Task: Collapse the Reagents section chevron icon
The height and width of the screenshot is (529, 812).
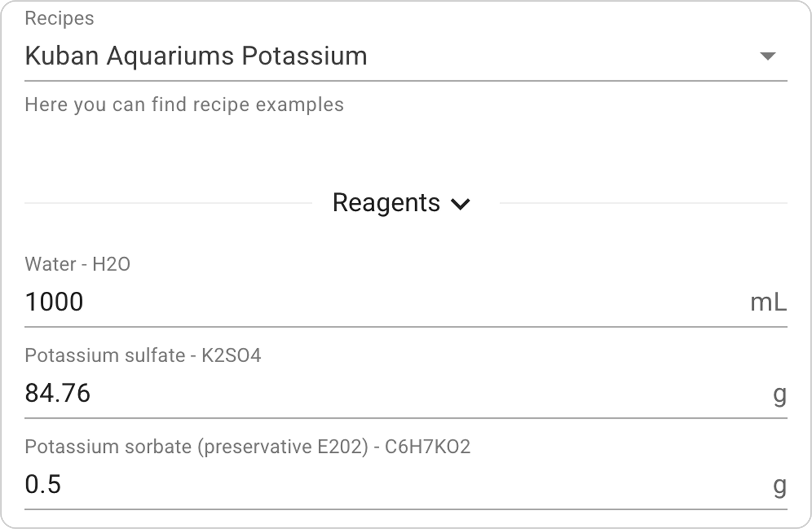Action: (460, 204)
